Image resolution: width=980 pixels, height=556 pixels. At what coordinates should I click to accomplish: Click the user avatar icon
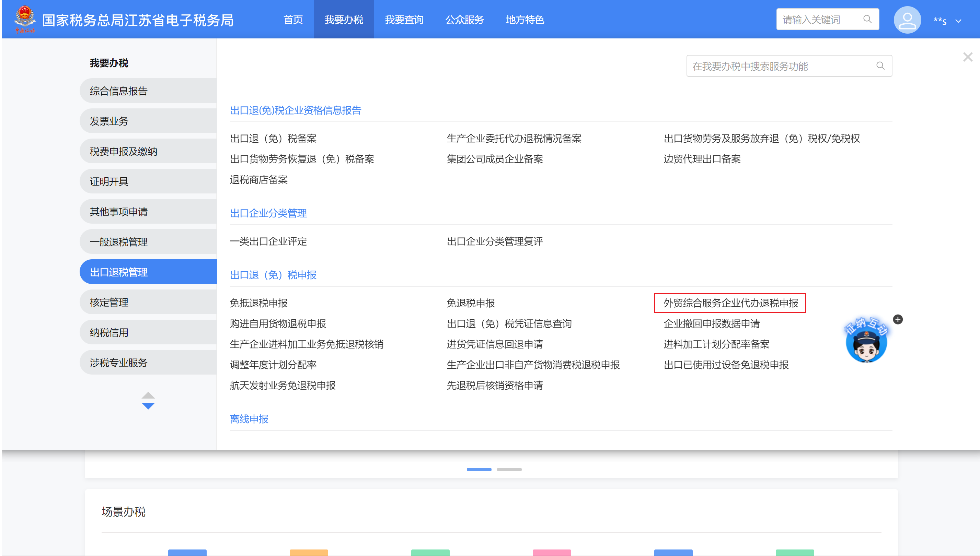pos(907,20)
